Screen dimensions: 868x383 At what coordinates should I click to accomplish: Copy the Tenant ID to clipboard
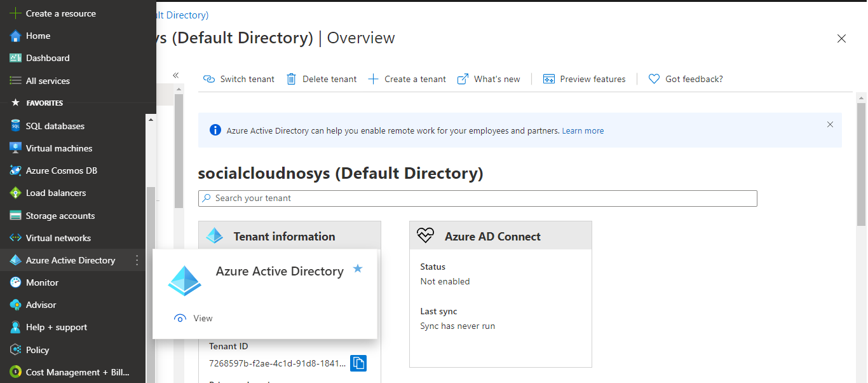coord(358,363)
